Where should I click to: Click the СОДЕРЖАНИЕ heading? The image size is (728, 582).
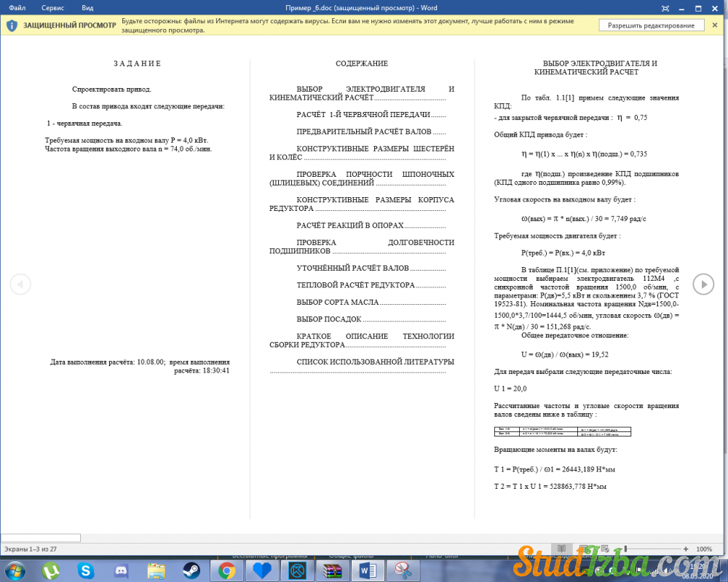(362, 63)
